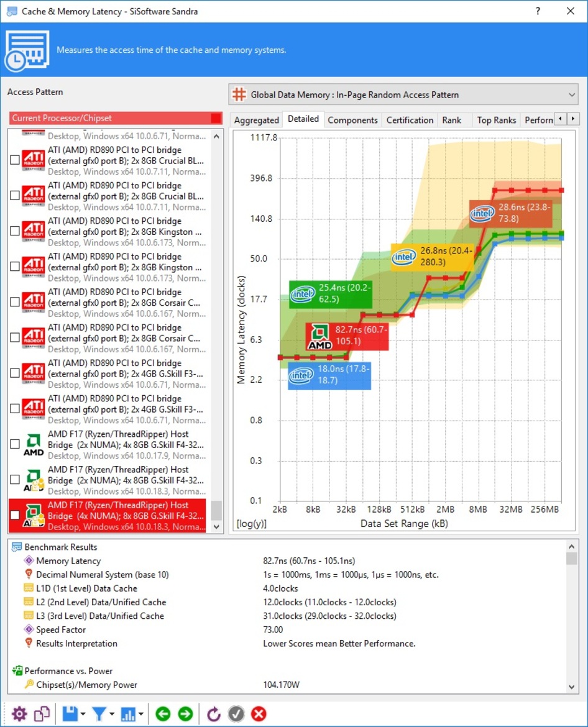Switch to the Aggregated tab
Viewport: 588px width, 727px height.
(x=256, y=120)
